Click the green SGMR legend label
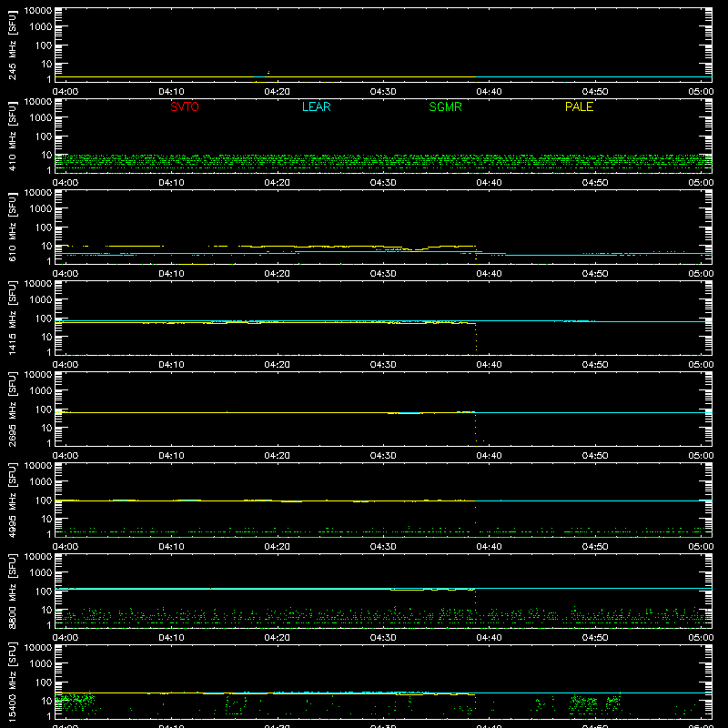The width and height of the screenshot is (728, 728). pos(445,106)
